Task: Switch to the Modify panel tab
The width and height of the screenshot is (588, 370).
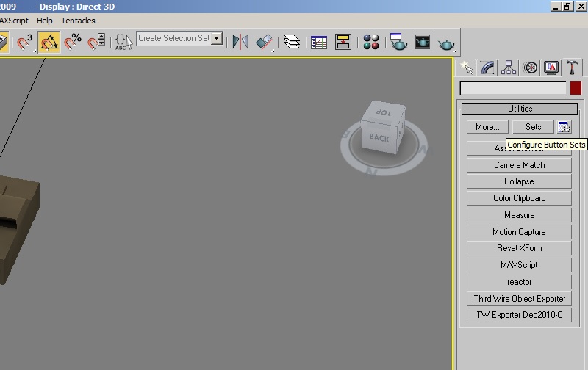Action: point(487,68)
